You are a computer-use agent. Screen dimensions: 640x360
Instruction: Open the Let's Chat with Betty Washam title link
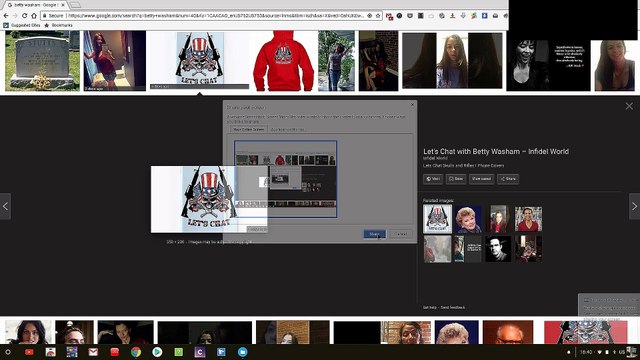[496, 151]
